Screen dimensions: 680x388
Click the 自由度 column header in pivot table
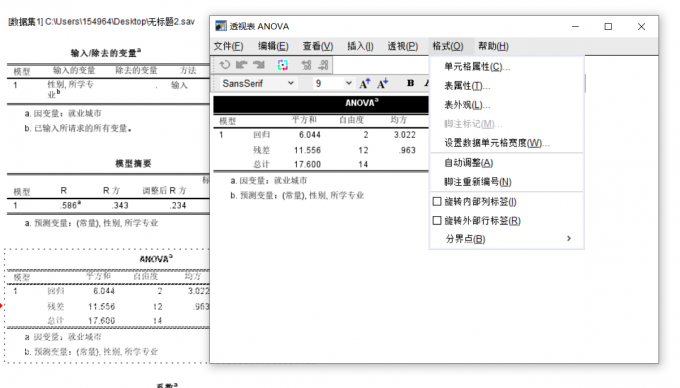point(351,120)
